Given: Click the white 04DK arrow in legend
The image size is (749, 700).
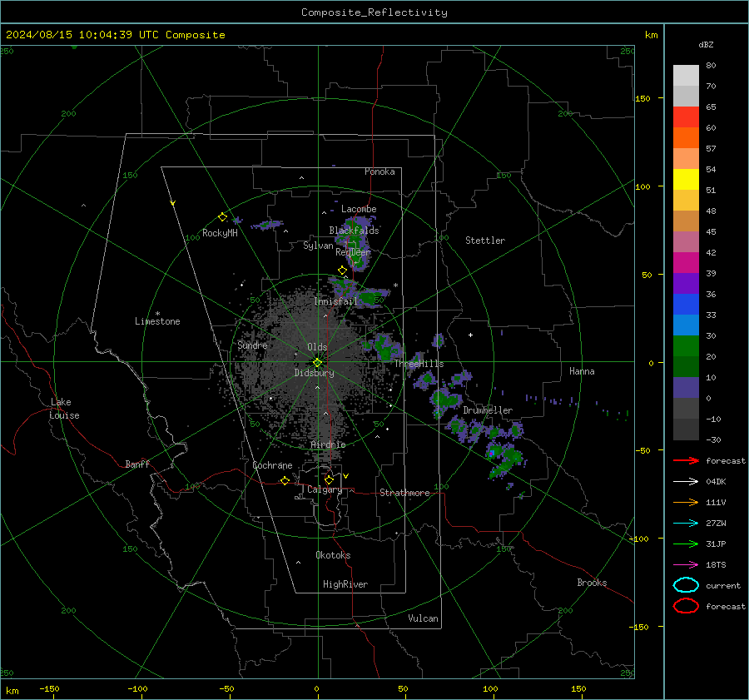Looking at the screenshot, I should point(686,481).
